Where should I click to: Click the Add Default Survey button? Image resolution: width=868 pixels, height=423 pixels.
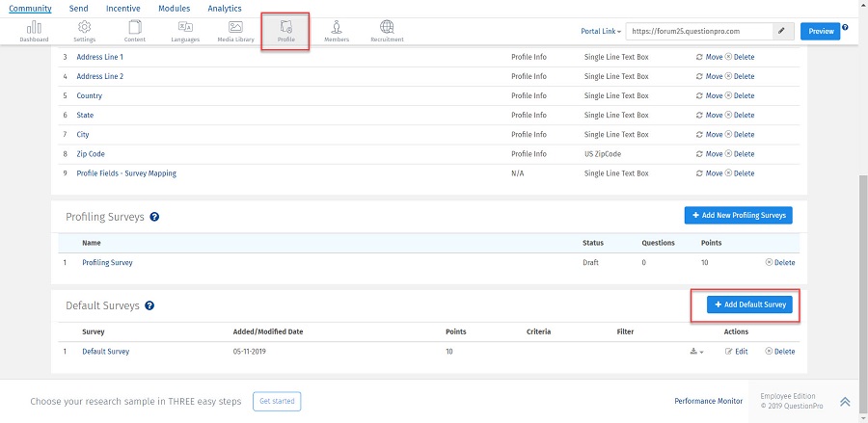click(x=749, y=304)
